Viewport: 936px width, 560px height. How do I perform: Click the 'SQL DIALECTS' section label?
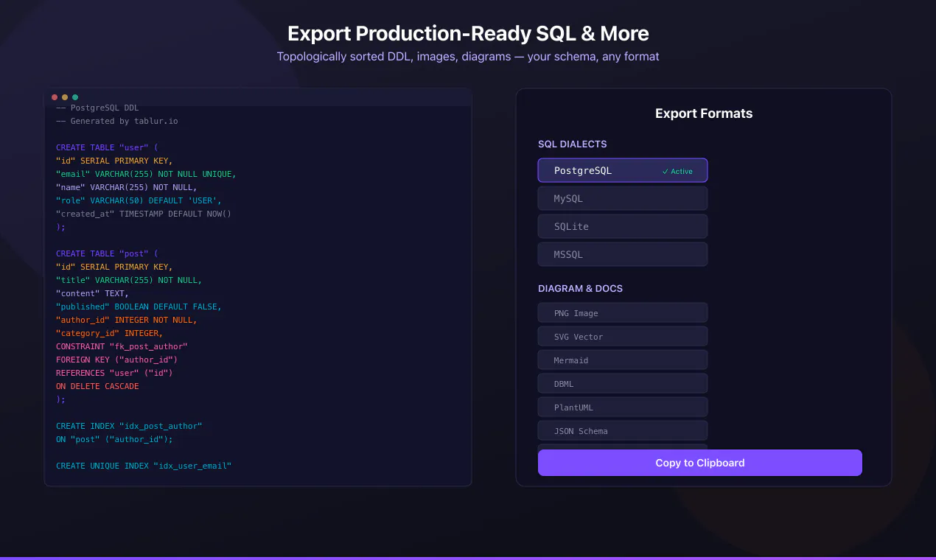point(573,144)
